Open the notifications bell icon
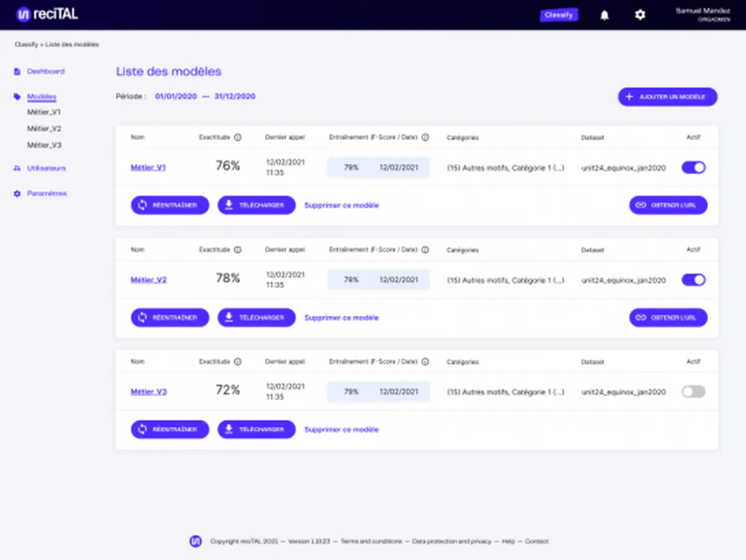Image resolution: width=746 pixels, height=560 pixels. [604, 15]
